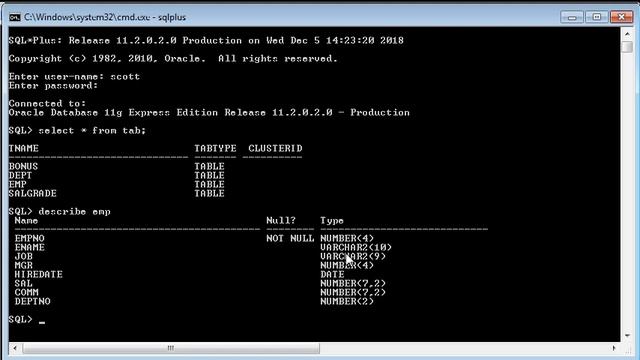The image size is (640, 360).
Task: Minimize the sqlplus command window
Action: coord(572,17)
